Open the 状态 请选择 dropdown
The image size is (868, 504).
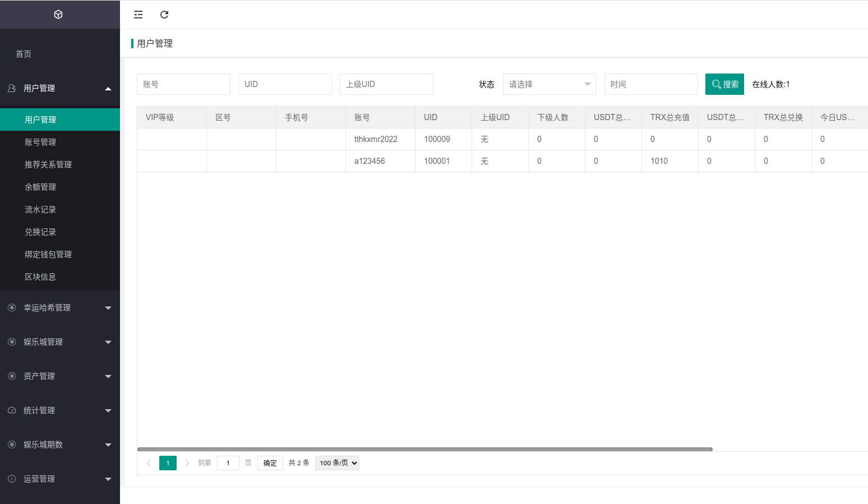(550, 84)
